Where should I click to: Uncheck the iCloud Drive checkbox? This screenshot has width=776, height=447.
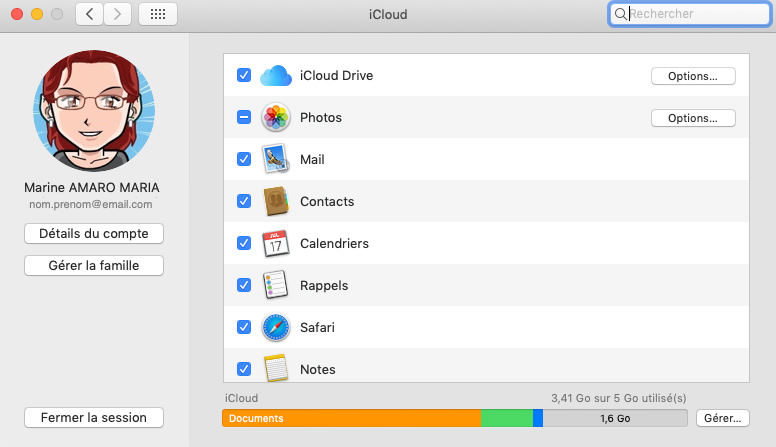(244, 75)
